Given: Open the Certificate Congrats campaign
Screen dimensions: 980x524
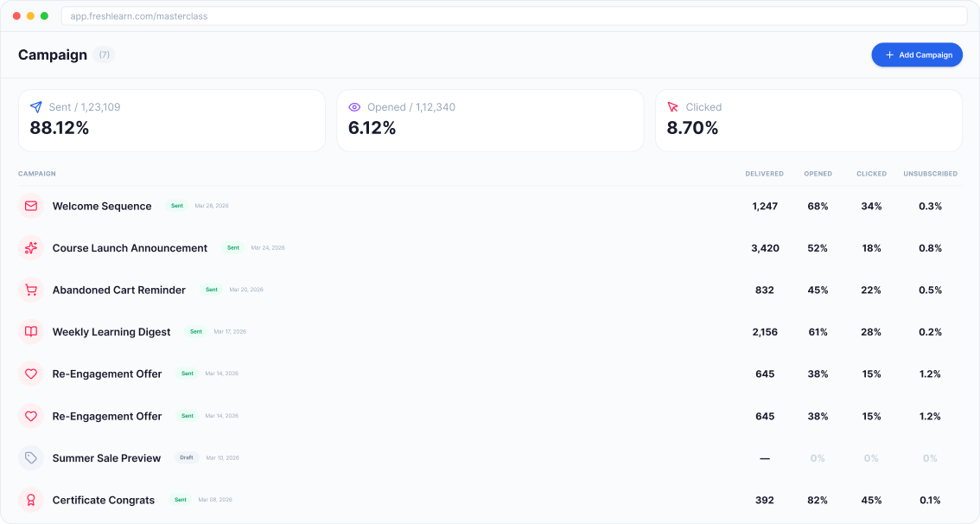Looking at the screenshot, I should pyautogui.click(x=104, y=500).
